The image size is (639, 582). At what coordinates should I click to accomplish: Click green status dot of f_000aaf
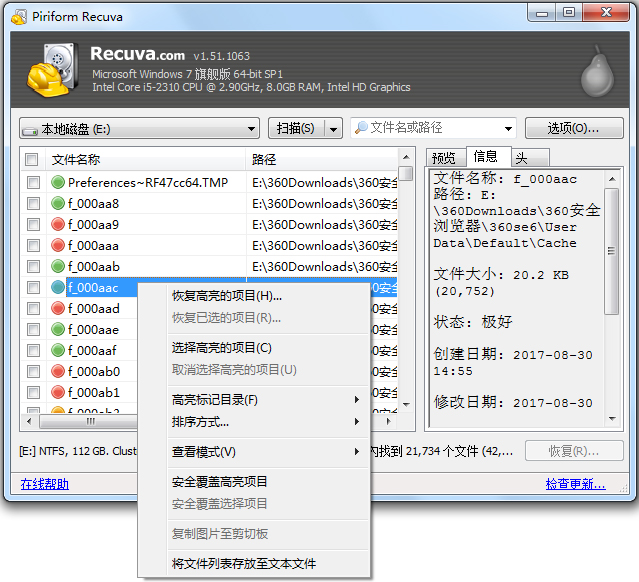(x=58, y=350)
